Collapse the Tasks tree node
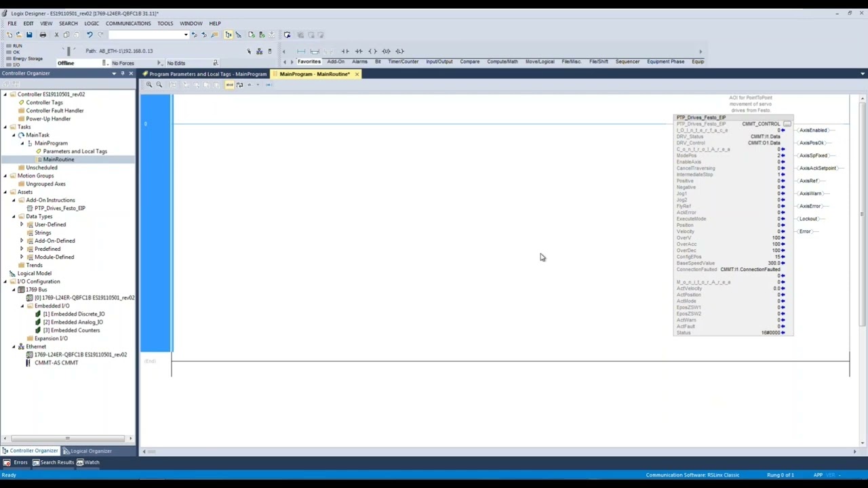Image resolution: width=868 pixels, height=488 pixels. point(5,127)
